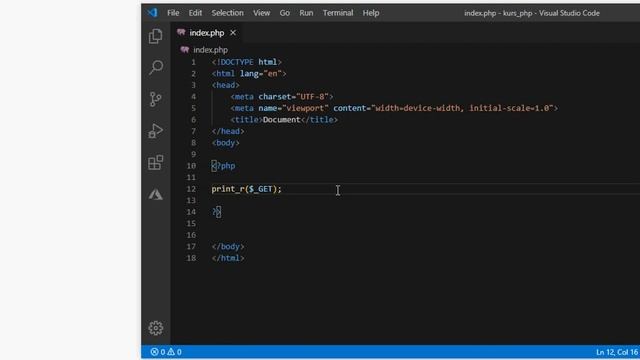Open the Explorer panel icon
Viewport: 640px width, 360px height.
(x=156, y=36)
